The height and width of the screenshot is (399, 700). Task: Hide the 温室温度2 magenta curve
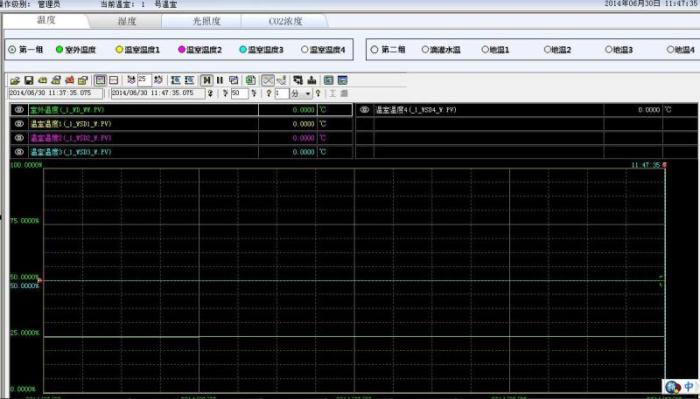19,138
